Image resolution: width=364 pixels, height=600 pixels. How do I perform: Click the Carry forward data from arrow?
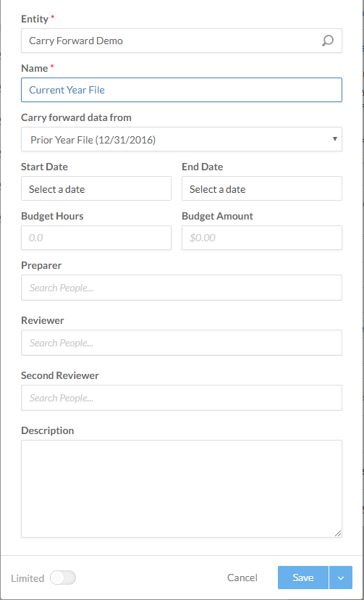pyautogui.click(x=334, y=139)
